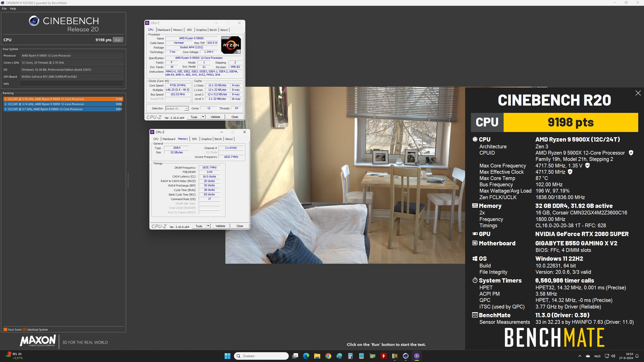Open Calculator from taskbar
Screen dimensions: 644x362
pos(350,356)
